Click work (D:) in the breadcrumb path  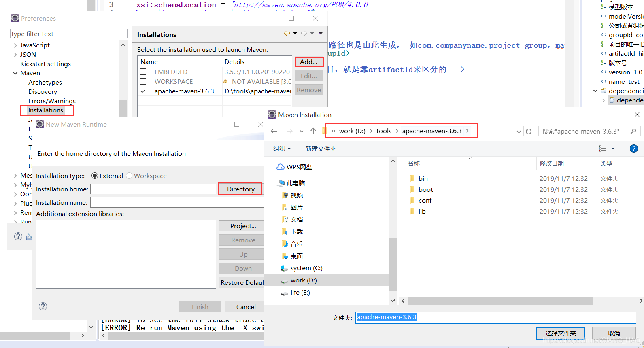pyautogui.click(x=352, y=131)
